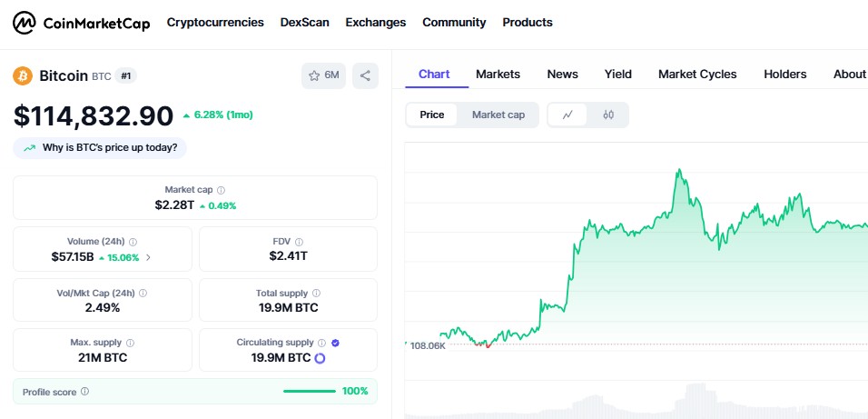
Task: Click the info icon next to Profile score
Action: click(x=84, y=392)
